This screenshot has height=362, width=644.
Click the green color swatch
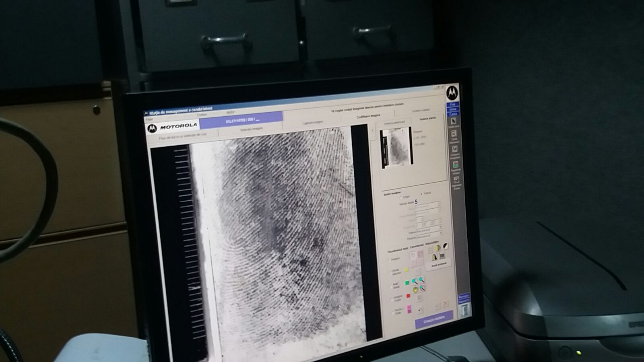click(407, 283)
